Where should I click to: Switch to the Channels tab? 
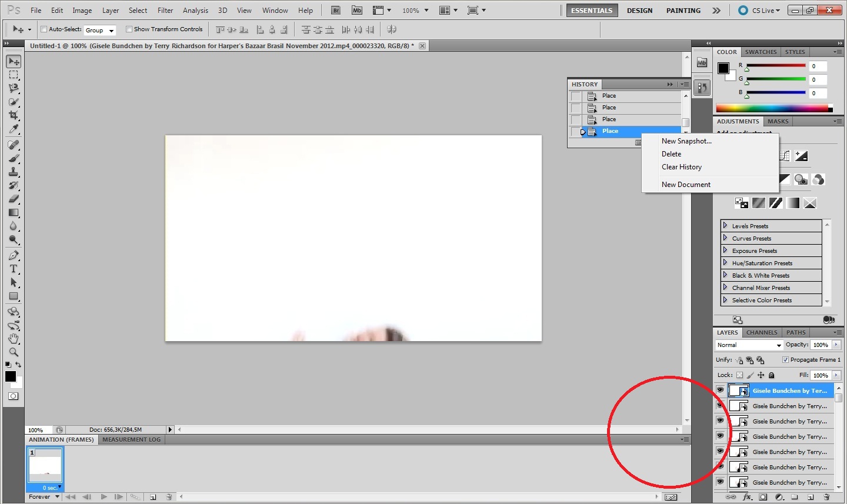point(762,332)
